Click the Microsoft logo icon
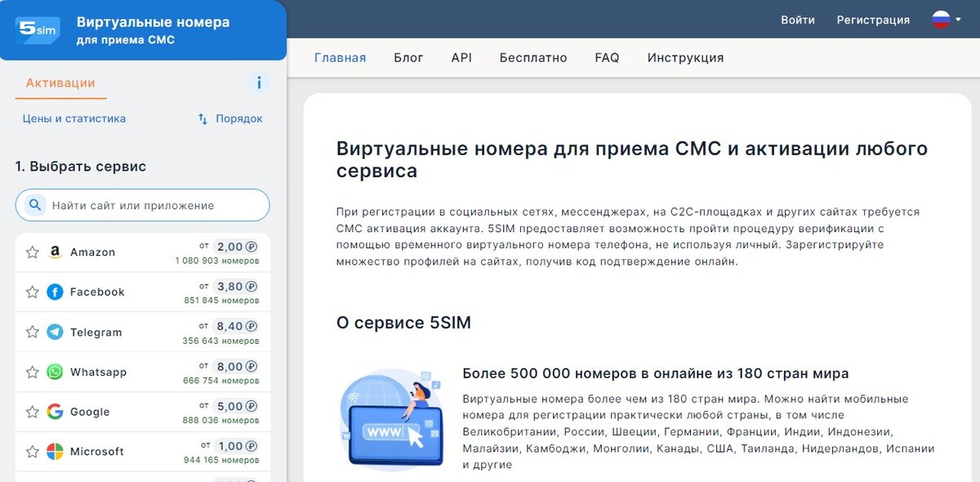Image resolution: width=980 pixels, height=482 pixels. tap(55, 452)
